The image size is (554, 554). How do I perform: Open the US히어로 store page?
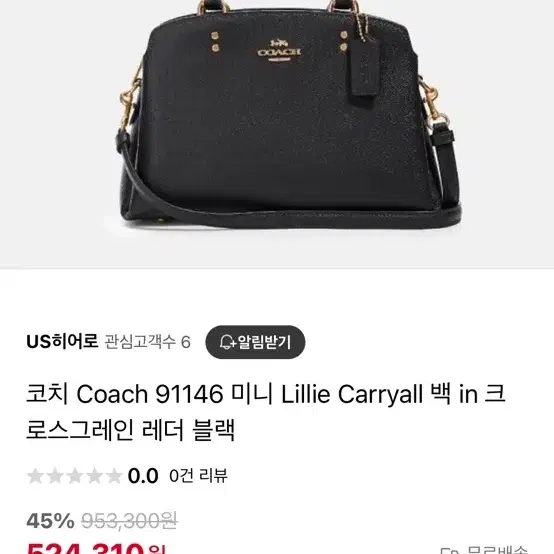tap(62, 342)
